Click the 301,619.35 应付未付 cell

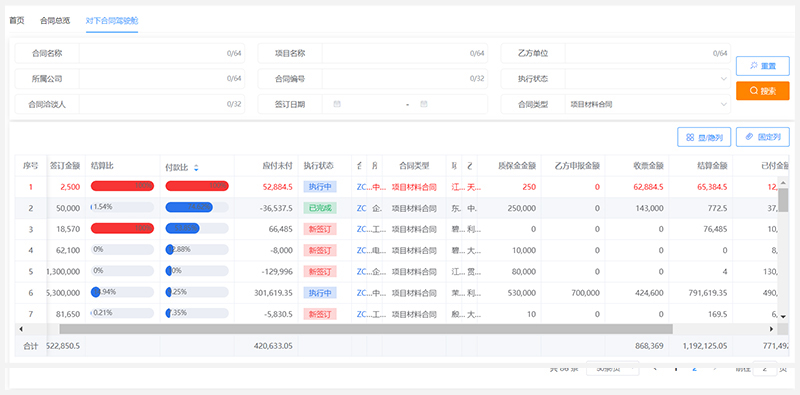click(273, 293)
